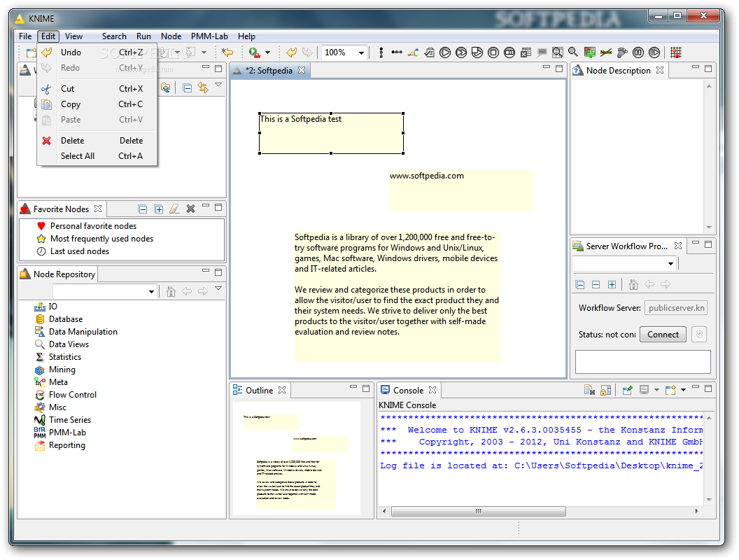
Task: Click the Outline workflow thumbnail
Action: click(x=297, y=458)
